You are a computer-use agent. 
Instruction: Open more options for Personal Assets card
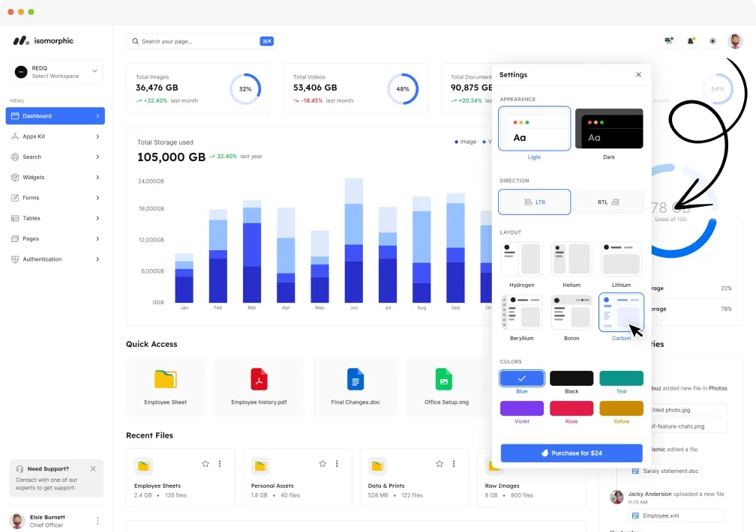[x=337, y=464]
